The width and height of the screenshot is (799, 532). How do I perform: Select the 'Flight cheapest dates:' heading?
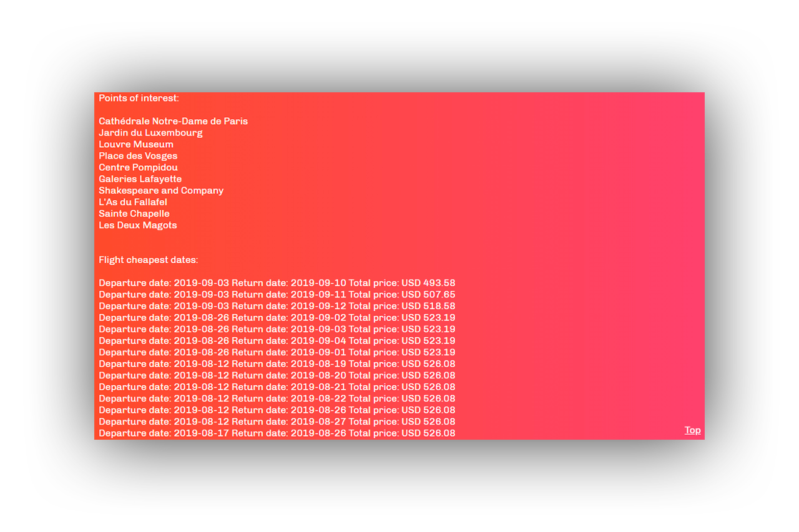[x=149, y=259]
